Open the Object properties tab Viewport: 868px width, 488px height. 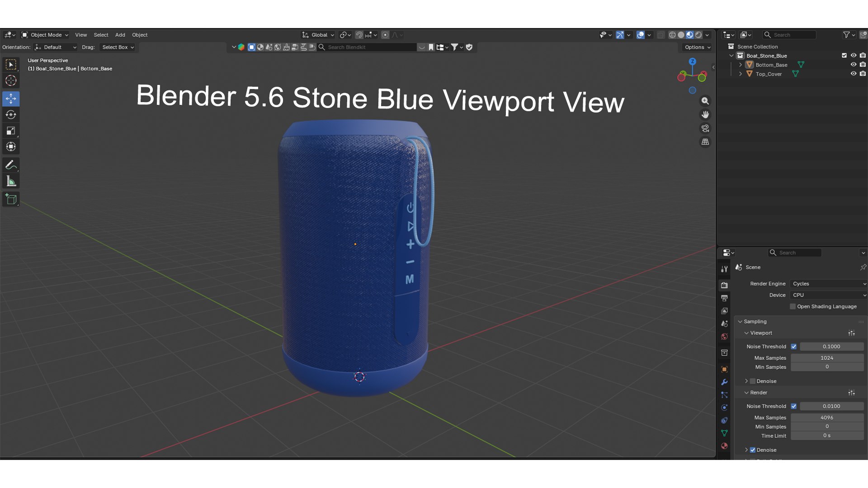click(724, 369)
